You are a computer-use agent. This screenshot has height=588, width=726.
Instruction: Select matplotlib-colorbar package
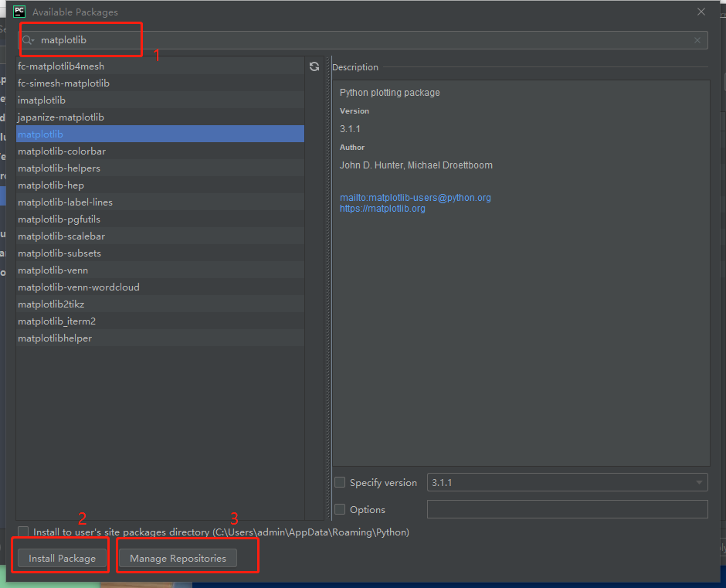(160, 151)
